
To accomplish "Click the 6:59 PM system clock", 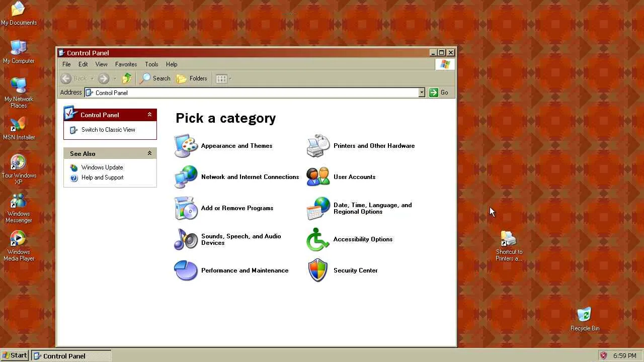I will [x=624, y=356].
